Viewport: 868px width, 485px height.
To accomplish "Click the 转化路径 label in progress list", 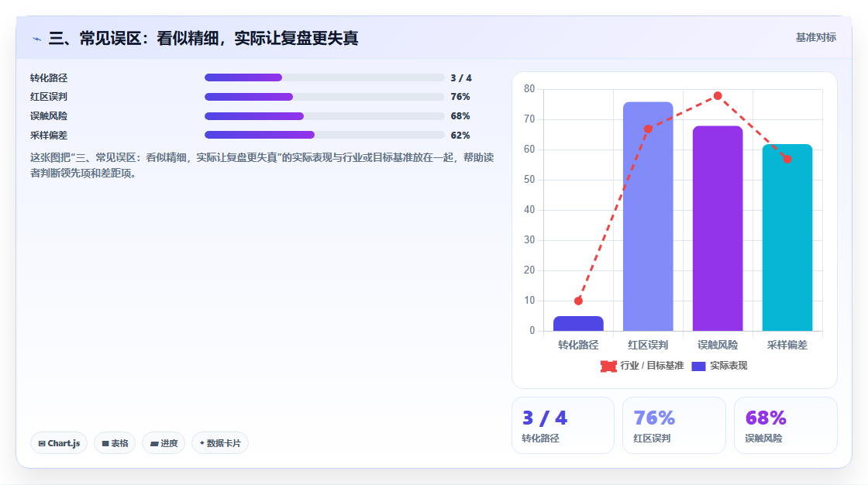I will [49, 78].
